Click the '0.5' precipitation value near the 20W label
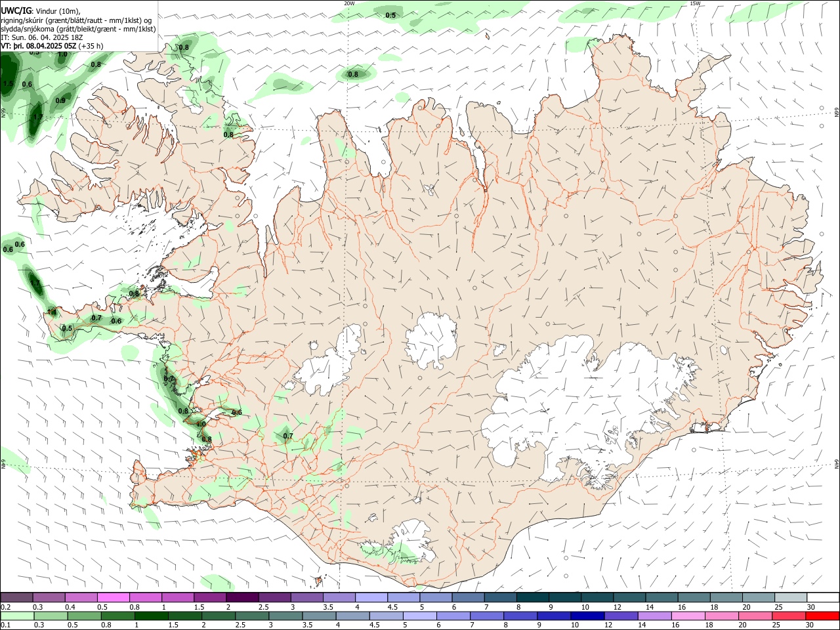The width and height of the screenshot is (840, 630). [390, 15]
